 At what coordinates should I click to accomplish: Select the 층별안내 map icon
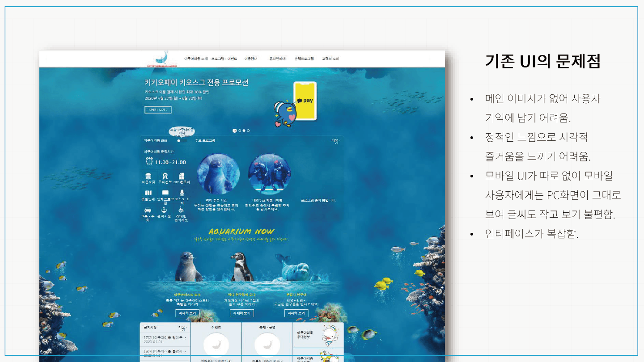click(148, 193)
